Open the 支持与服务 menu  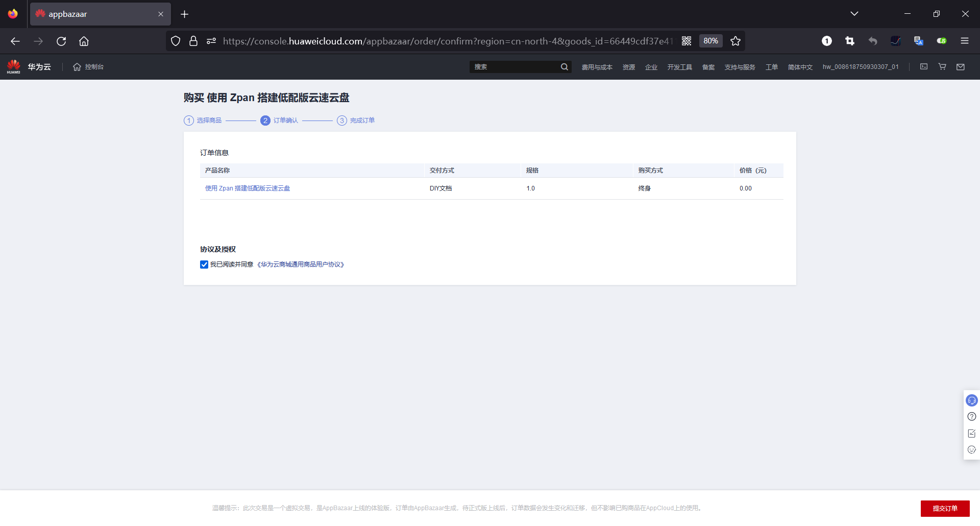pyautogui.click(x=740, y=67)
